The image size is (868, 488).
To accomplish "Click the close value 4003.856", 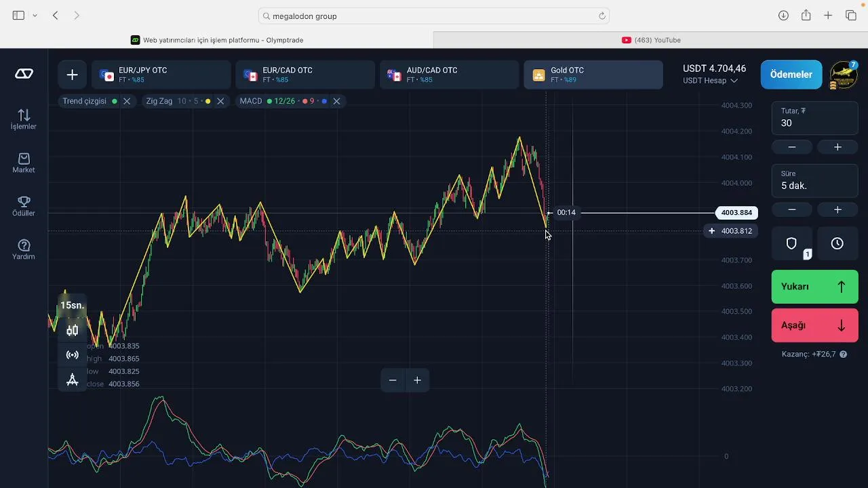I will [x=124, y=384].
